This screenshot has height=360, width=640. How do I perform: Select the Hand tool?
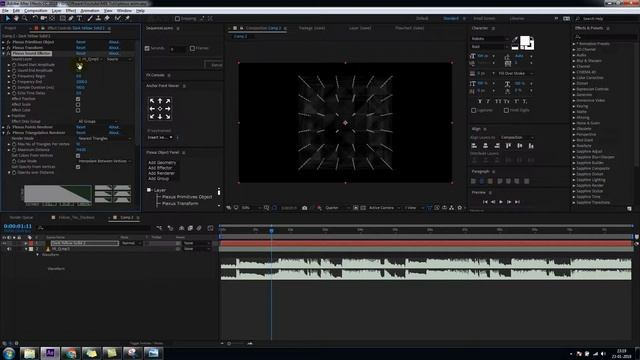(x=16, y=18)
